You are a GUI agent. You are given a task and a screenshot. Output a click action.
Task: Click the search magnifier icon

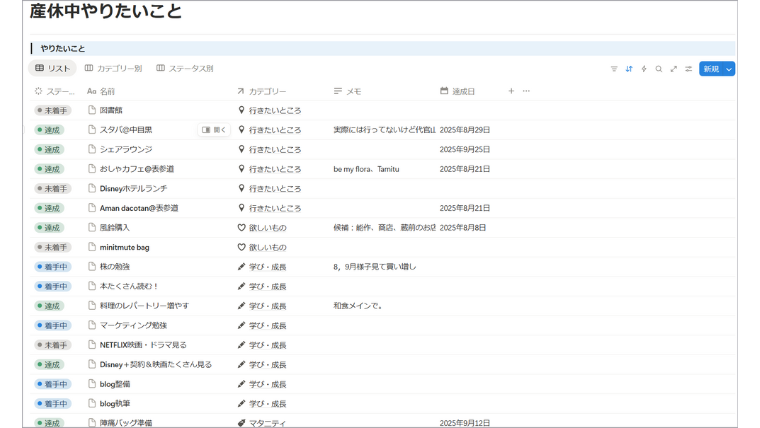[658, 69]
